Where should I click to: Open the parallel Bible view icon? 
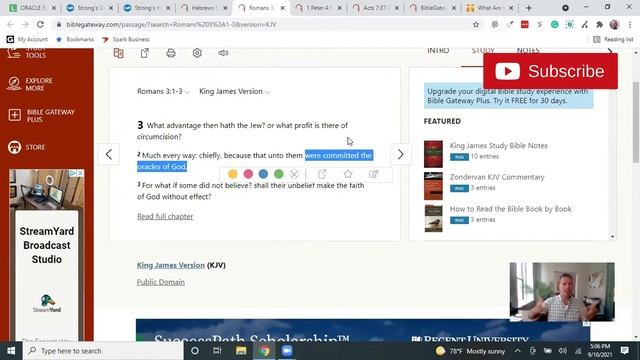coord(118,53)
